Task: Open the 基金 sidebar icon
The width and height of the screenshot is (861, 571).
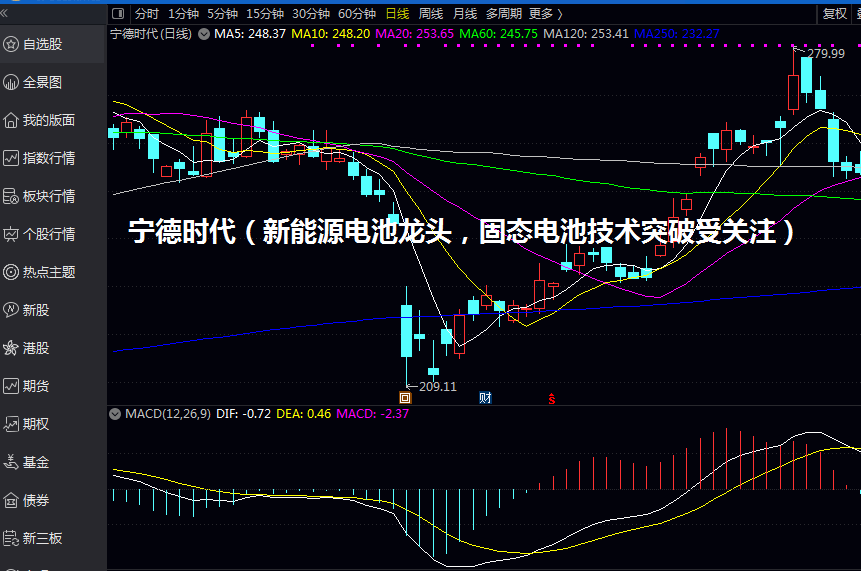Action: tap(11, 462)
